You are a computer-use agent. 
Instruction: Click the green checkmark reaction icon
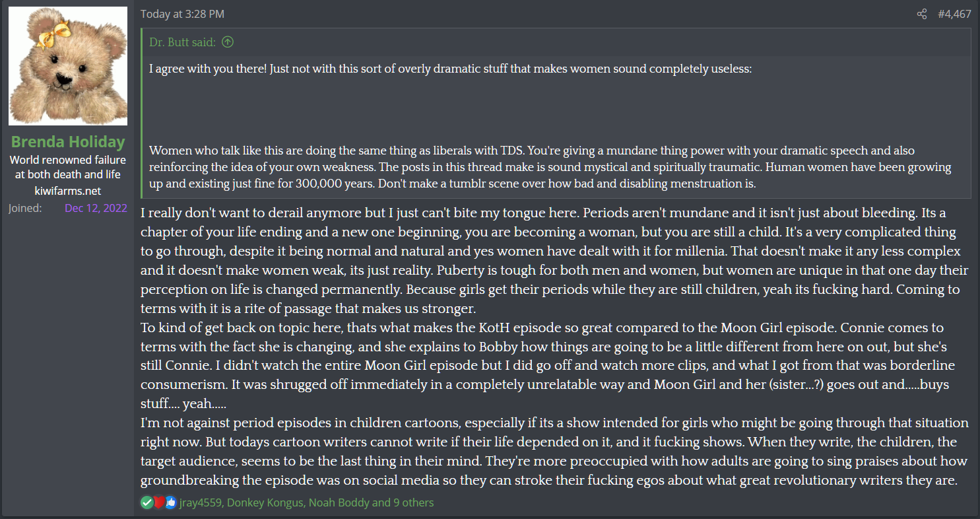147,502
